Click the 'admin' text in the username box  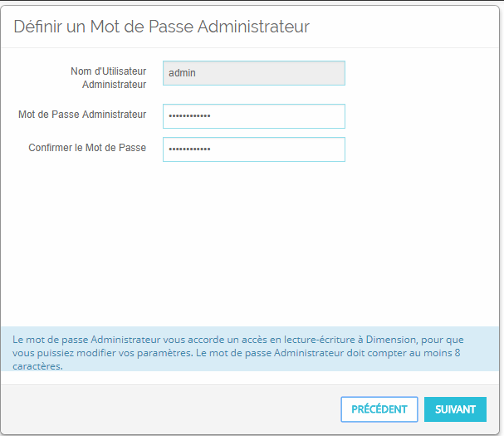point(182,73)
